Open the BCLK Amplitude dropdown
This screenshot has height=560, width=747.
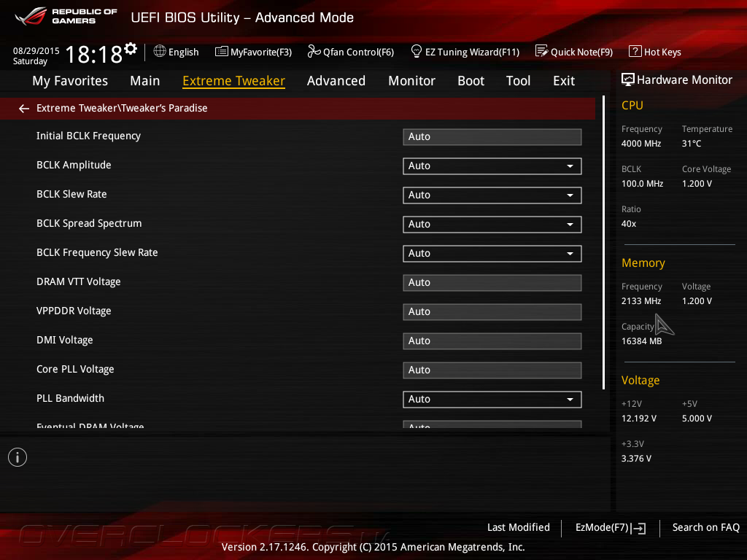click(492, 166)
